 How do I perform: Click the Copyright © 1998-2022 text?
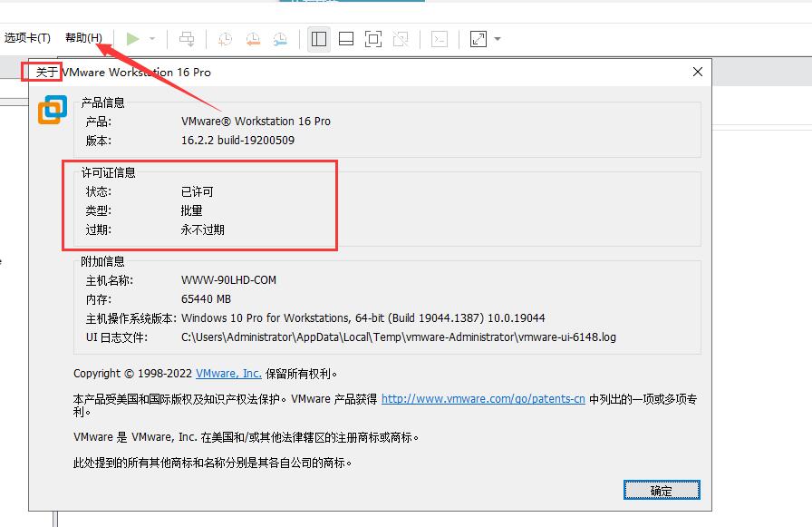(132, 374)
